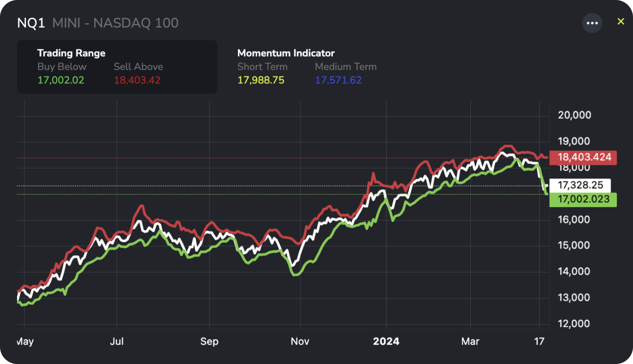Click the 20,000 price axis label
The image size is (633, 364).
coord(574,115)
